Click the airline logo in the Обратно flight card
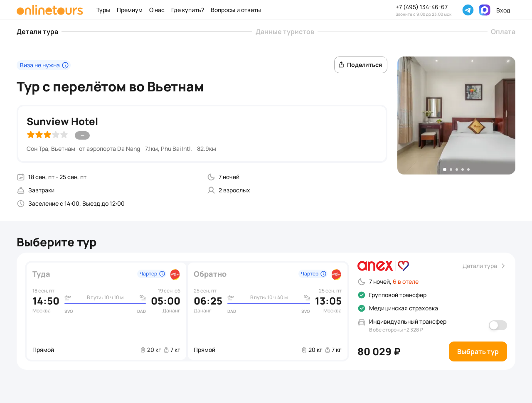532x403 pixels. click(336, 274)
